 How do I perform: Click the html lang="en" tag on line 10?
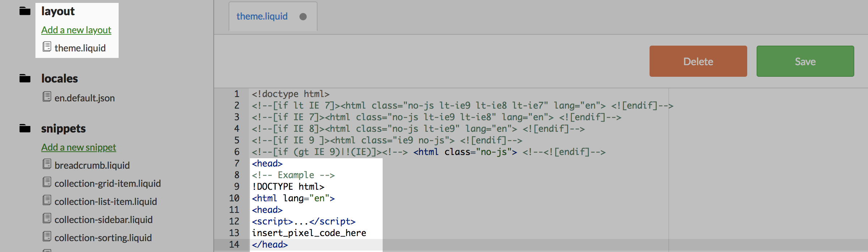(x=293, y=198)
